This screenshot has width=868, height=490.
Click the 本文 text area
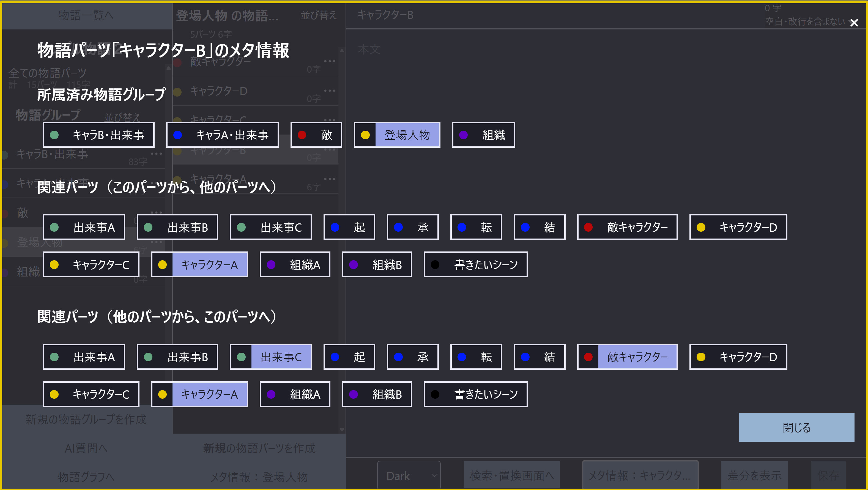pyautogui.click(x=606, y=243)
